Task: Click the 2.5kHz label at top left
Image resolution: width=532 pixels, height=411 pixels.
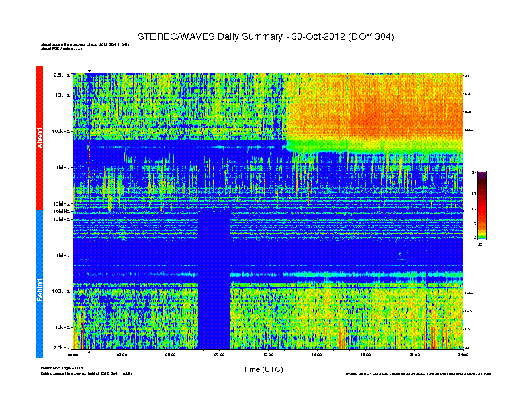Action: pyautogui.click(x=62, y=75)
